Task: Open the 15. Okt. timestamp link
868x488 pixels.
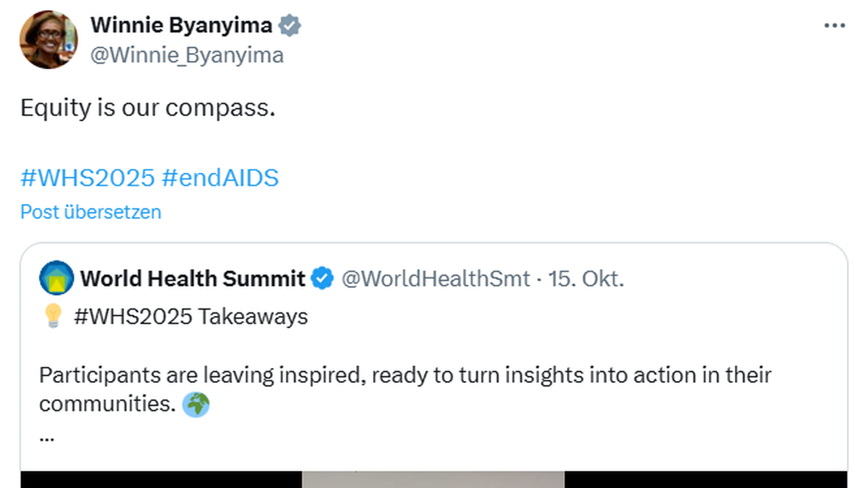Action: point(585,279)
